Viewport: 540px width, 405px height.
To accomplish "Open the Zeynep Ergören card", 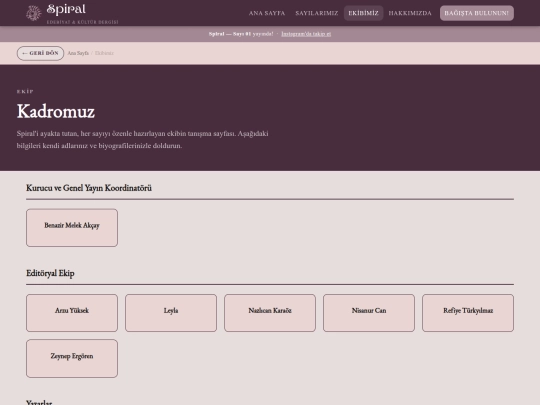I will pyautogui.click(x=72, y=359).
